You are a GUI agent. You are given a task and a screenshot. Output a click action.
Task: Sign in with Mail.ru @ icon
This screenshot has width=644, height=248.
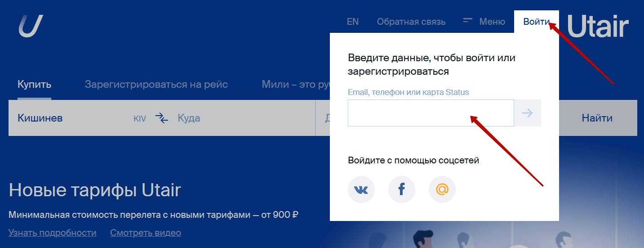442,189
